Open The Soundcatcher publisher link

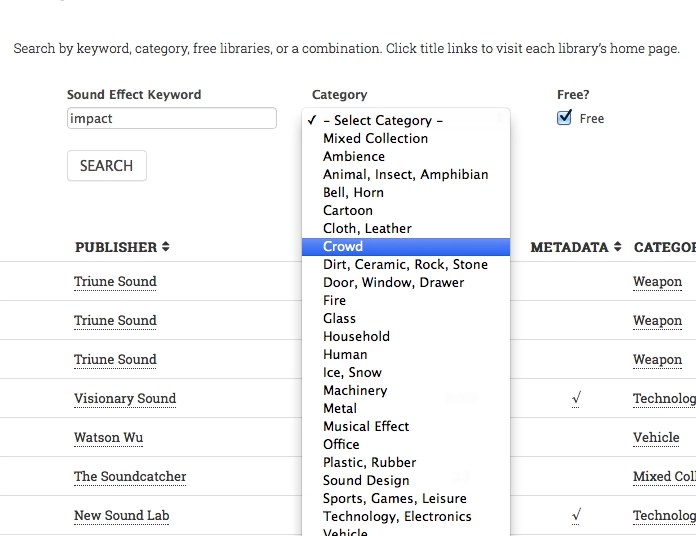[x=130, y=477]
